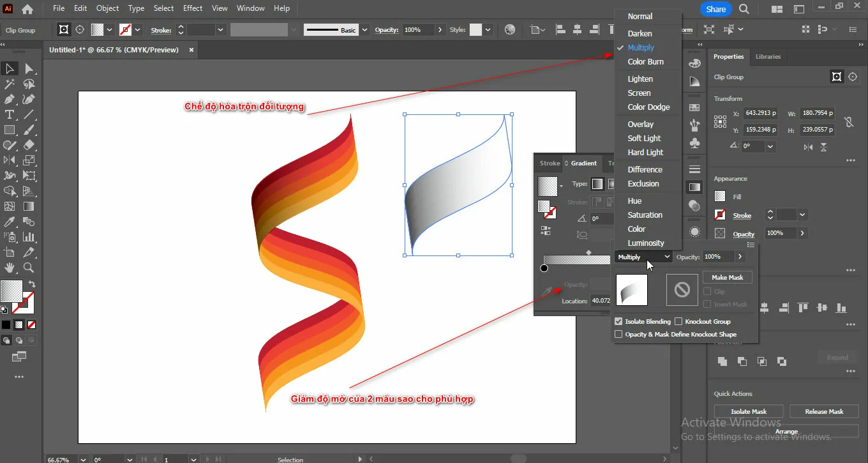Click the Make Mask button
Image resolution: width=868 pixels, height=463 pixels.
727,277
